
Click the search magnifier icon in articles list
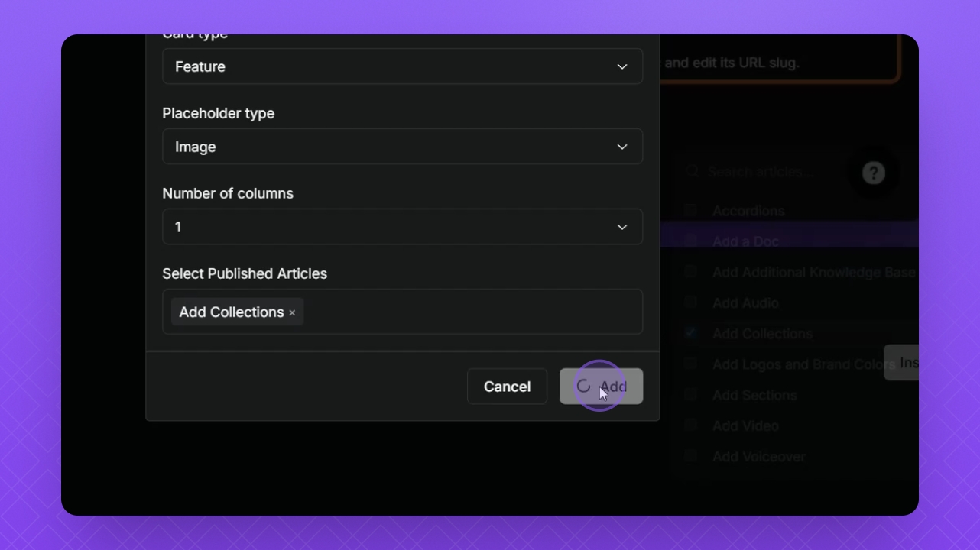(x=692, y=172)
